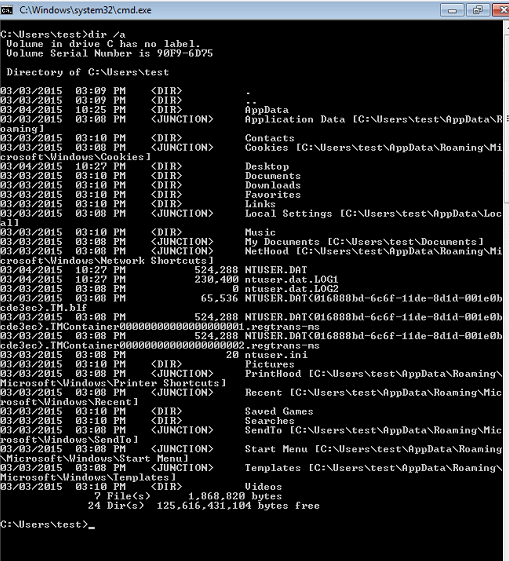Open the cmd.exe system menu icon
This screenshot has width=509, height=561.
pyautogui.click(x=6, y=10)
